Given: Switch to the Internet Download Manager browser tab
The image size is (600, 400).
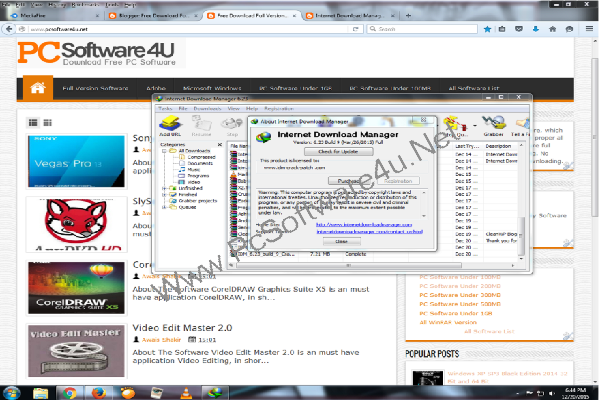Looking at the screenshot, I should coord(348,16).
